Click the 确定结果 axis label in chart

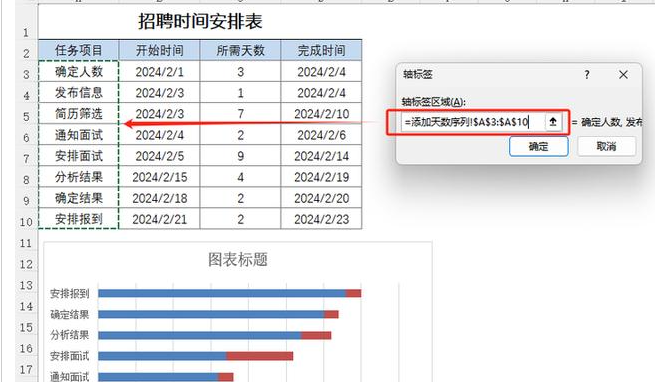(x=70, y=314)
